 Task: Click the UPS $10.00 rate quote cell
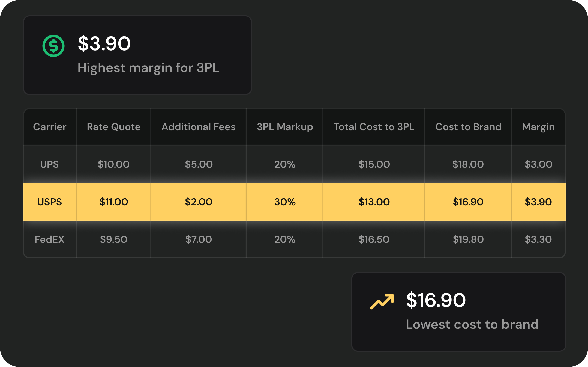(114, 164)
